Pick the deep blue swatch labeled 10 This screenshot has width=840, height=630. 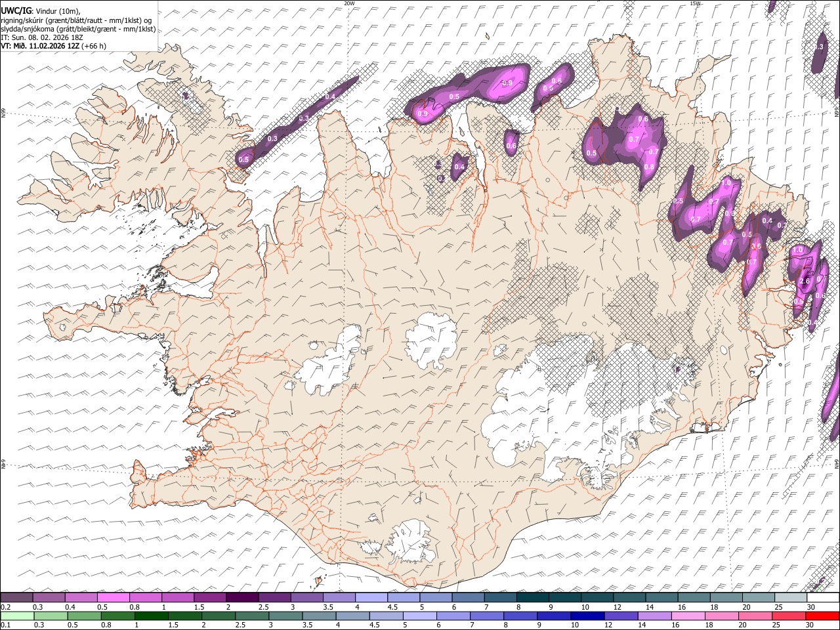pyautogui.click(x=587, y=616)
